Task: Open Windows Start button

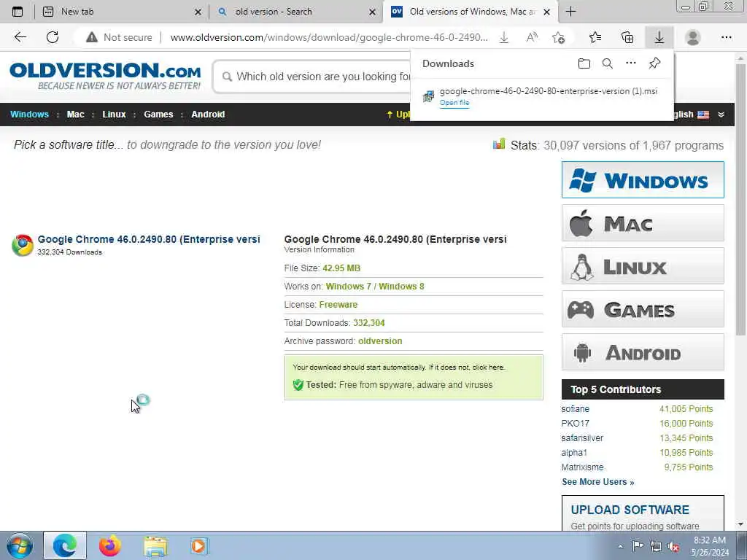Action: click(x=20, y=546)
